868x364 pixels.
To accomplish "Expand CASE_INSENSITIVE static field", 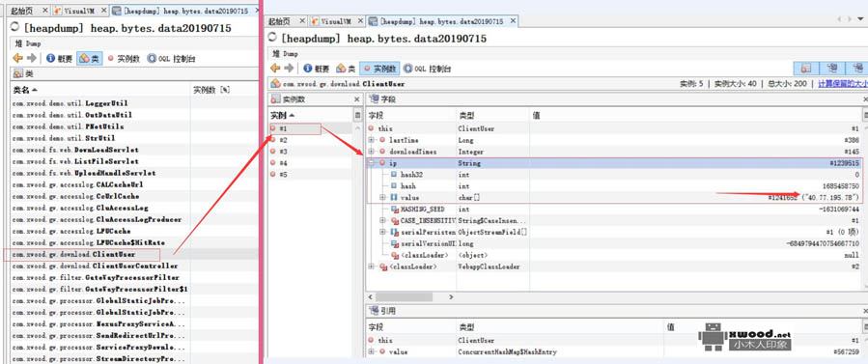I will click(x=383, y=221).
